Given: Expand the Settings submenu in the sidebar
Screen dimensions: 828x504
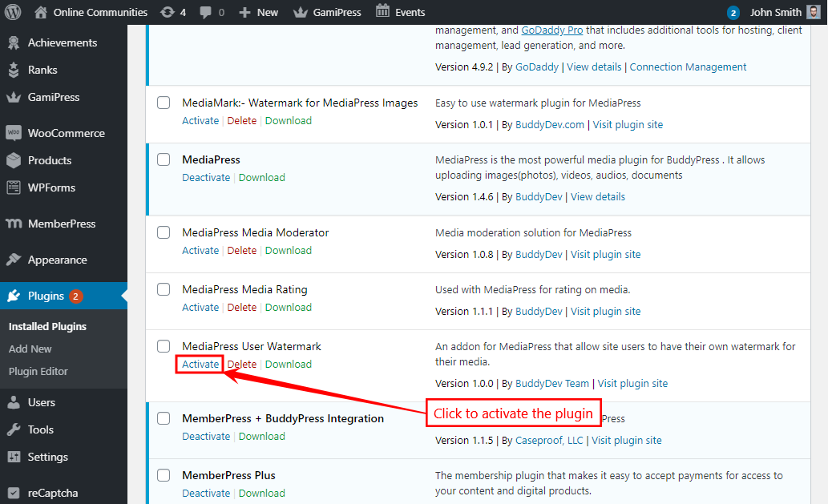Looking at the screenshot, I should 48,457.
